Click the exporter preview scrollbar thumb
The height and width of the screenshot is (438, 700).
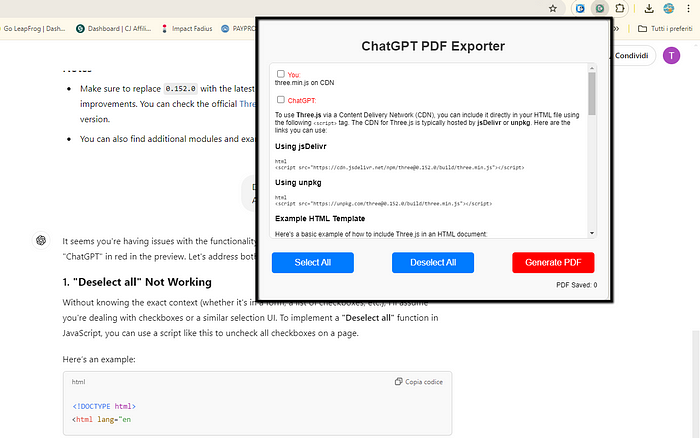point(592,93)
